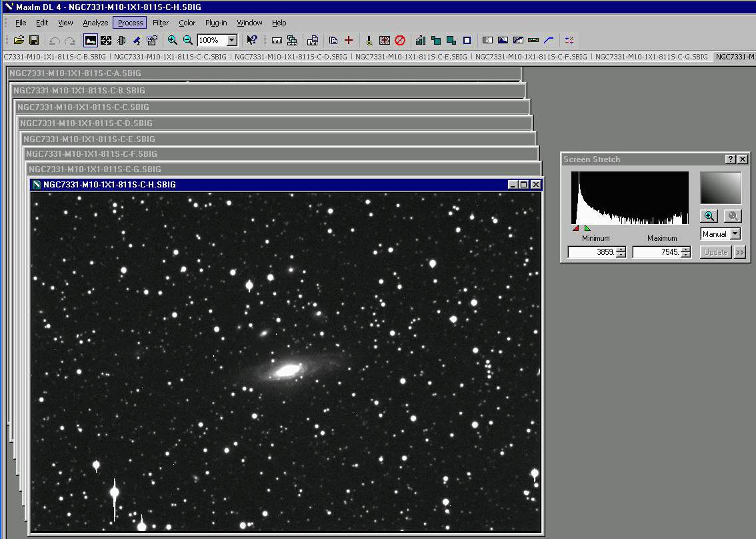756x539 pixels.
Task: Click the red grid pixel icon
Action: point(384,41)
